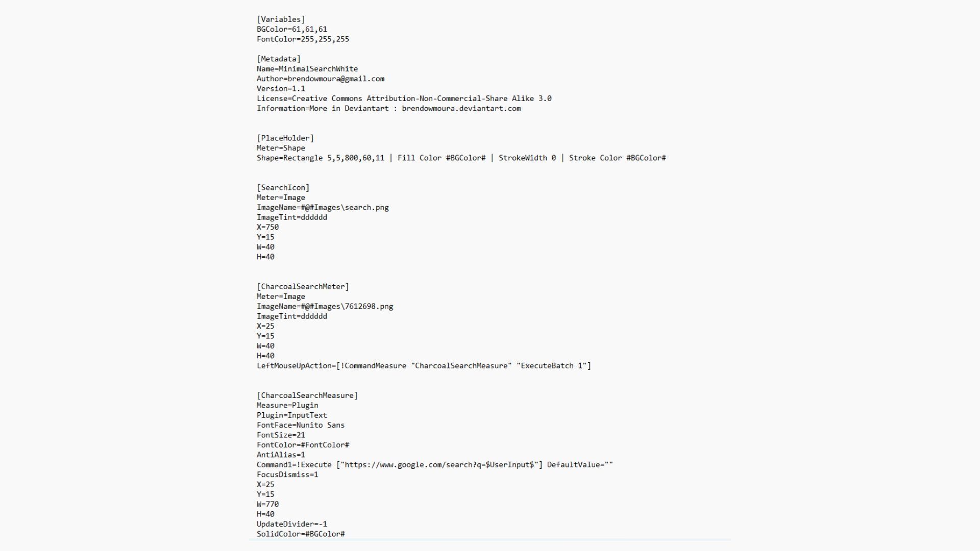This screenshot has width=980, height=551.
Task: Click the CharcoalSearchMeter image icon
Action: (x=302, y=286)
